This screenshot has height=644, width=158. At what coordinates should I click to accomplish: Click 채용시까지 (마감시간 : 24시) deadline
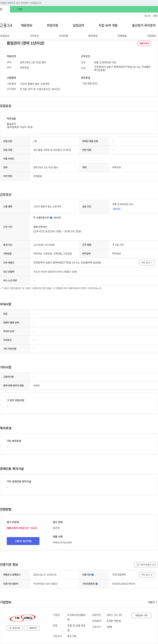click(x=22, y=528)
